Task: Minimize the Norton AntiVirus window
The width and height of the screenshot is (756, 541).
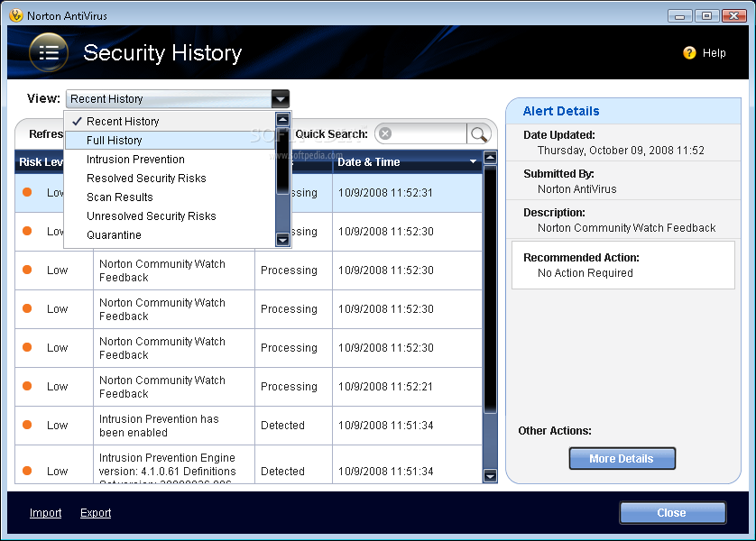Action: [x=680, y=16]
